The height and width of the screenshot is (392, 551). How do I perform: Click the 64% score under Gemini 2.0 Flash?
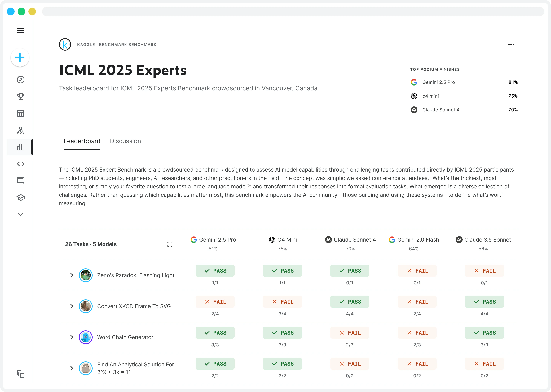(x=414, y=249)
